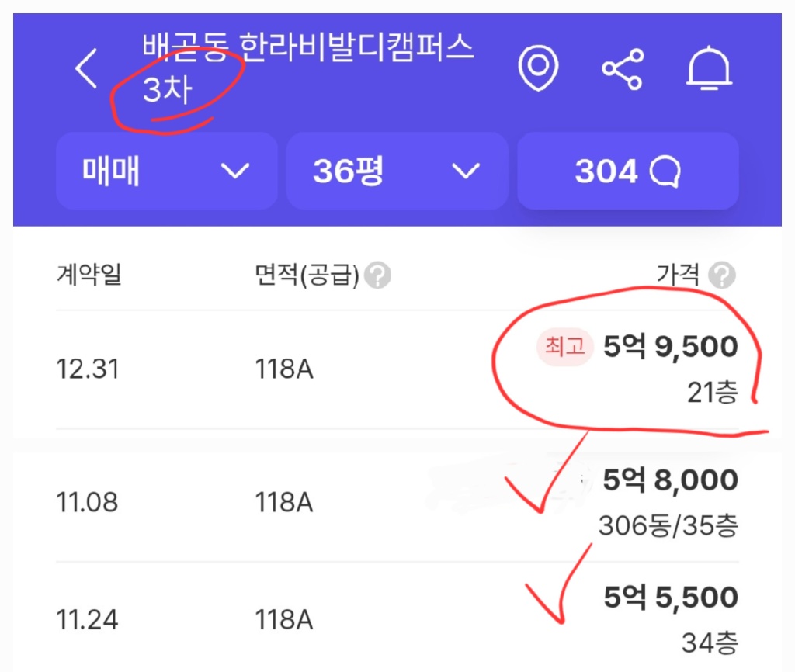Tap the 최고 highest price badge
The height and width of the screenshot is (672, 795).
click(565, 347)
